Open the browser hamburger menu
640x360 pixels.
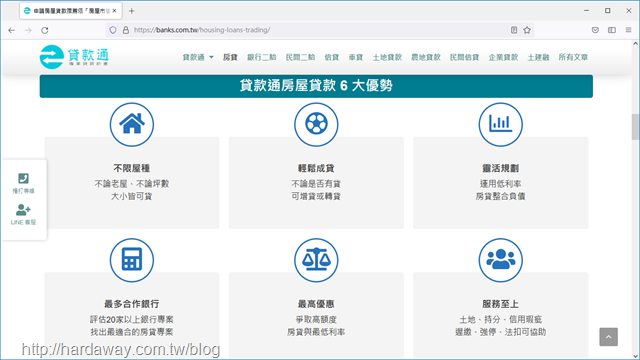628,30
